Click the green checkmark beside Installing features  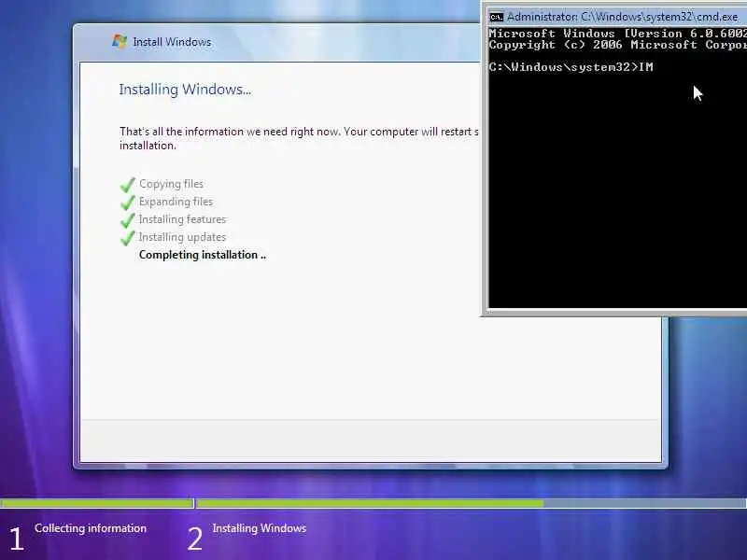click(x=127, y=219)
